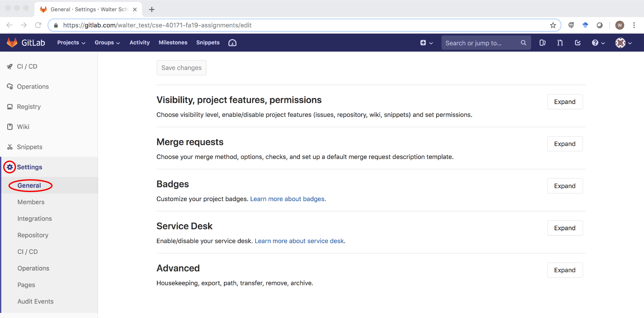Open the Activity page
The width and height of the screenshot is (644, 318).
(x=140, y=43)
